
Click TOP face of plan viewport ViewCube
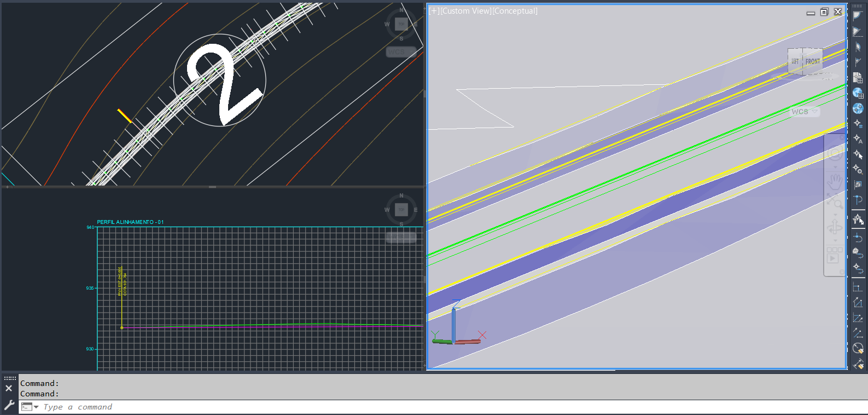pyautogui.click(x=401, y=24)
